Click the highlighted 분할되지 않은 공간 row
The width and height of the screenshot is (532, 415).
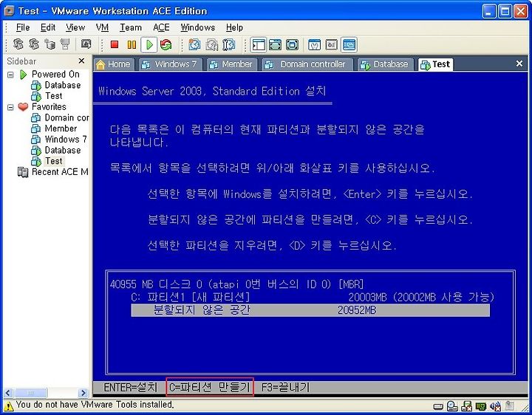310,310
